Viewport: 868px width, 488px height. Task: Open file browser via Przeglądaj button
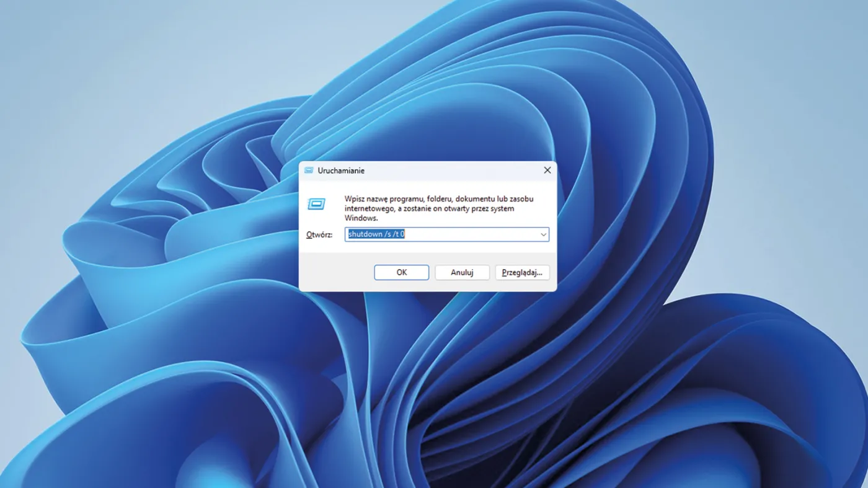pos(522,272)
